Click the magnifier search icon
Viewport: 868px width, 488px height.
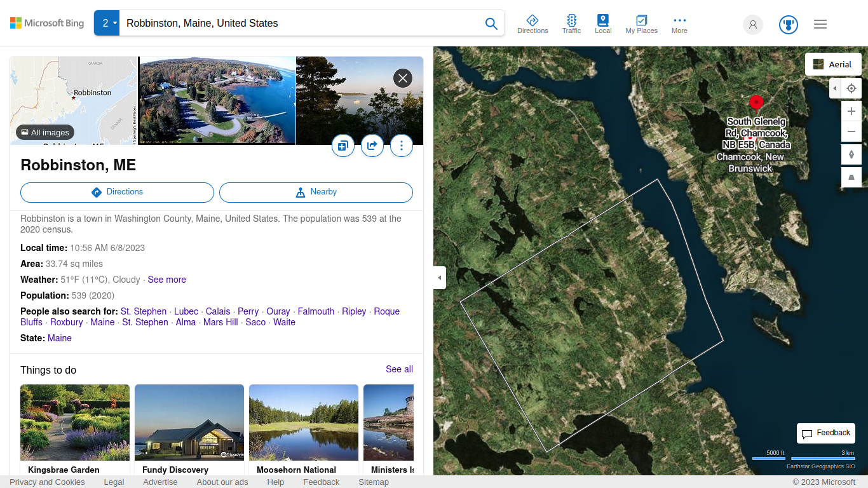491,24
